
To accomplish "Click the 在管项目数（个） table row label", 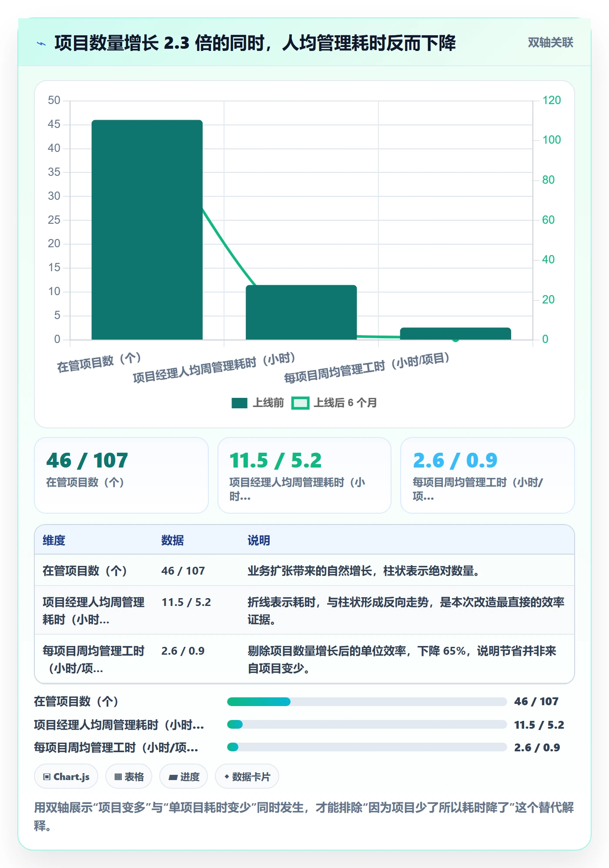I will coord(85,571).
